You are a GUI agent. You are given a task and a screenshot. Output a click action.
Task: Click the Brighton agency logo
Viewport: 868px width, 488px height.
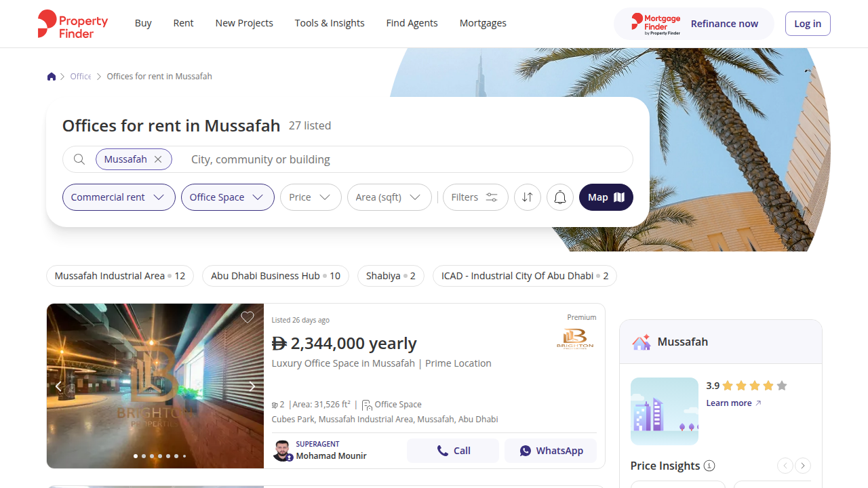[575, 339]
